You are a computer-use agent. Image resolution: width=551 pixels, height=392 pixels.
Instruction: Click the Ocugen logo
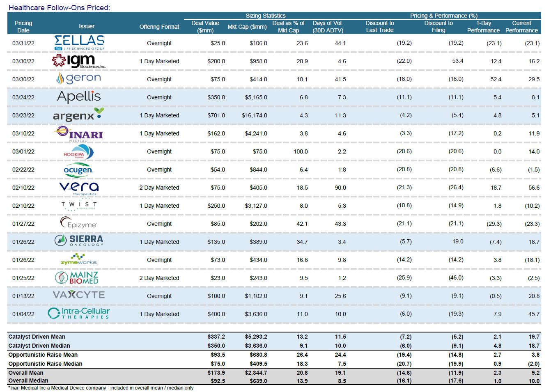78,170
